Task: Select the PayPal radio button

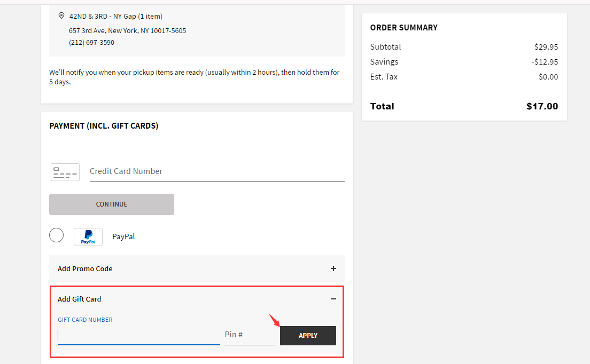Action: pos(56,235)
